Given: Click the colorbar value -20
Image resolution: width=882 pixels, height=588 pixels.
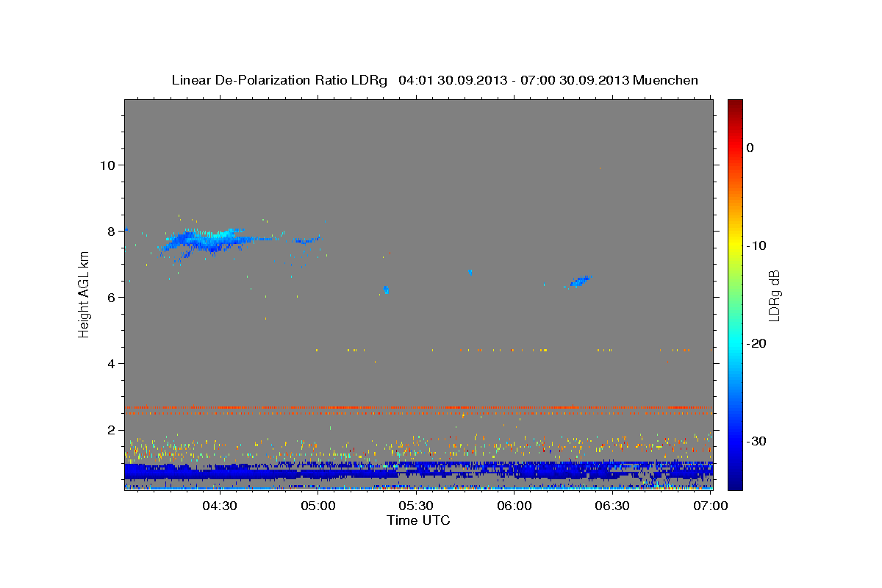Looking at the screenshot, I should point(757,343).
